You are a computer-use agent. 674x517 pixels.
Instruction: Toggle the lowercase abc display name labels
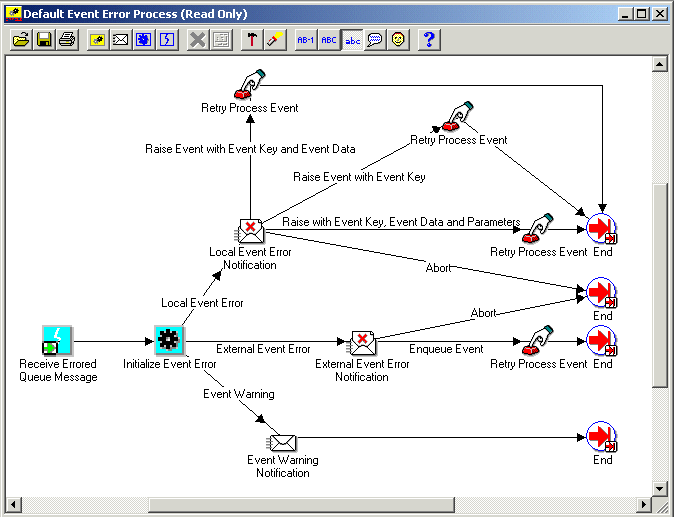pyautogui.click(x=351, y=40)
